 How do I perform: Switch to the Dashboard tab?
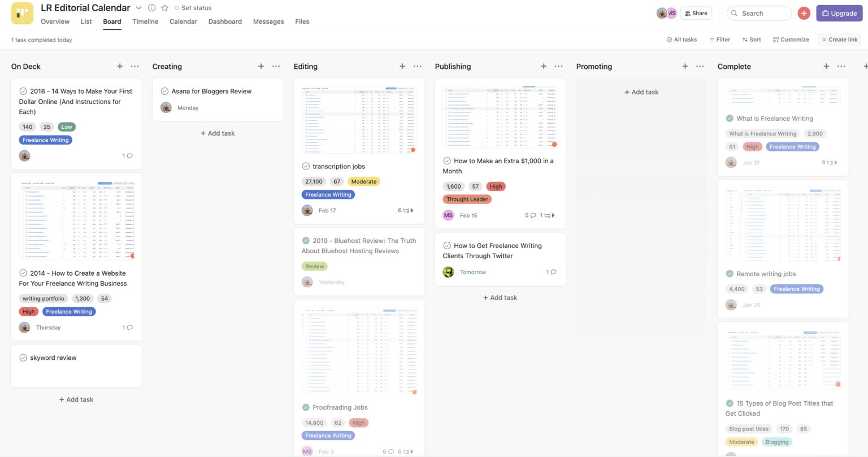225,21
